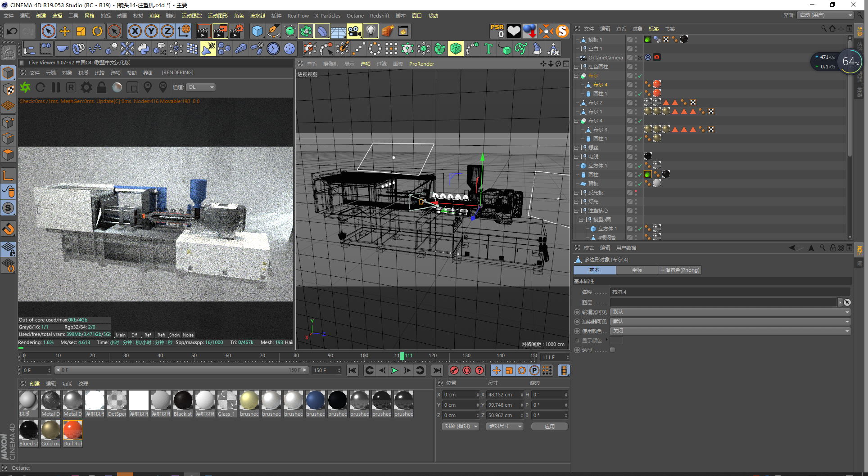The image size is (868, 476).
Task: Click the 名称 field containing 布尔.4
Action: pyautogui.click(x=730, y=292)
